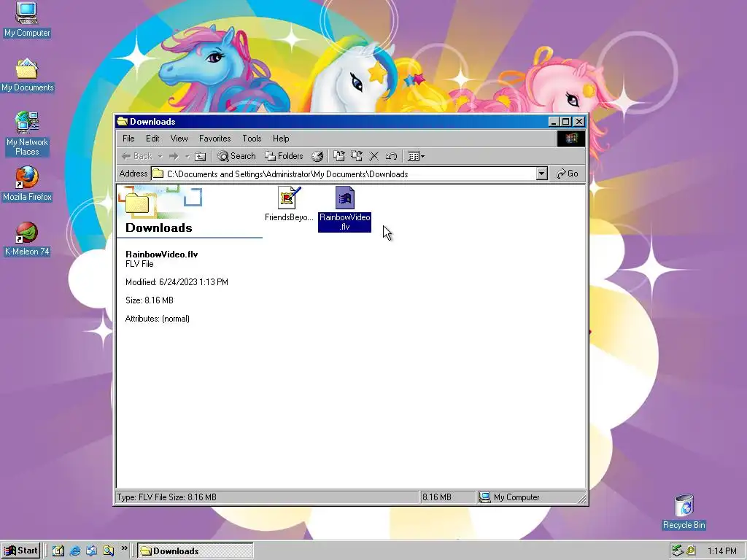Click the Back toolbar button
The image size is (747, 560).
tap(137, 156)
